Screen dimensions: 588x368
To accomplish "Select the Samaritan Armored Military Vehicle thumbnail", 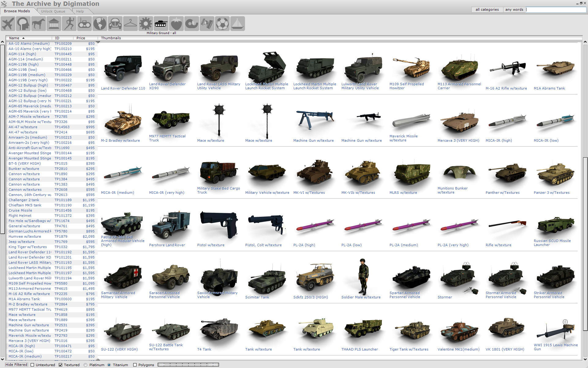I will click(x=123, y=277).
